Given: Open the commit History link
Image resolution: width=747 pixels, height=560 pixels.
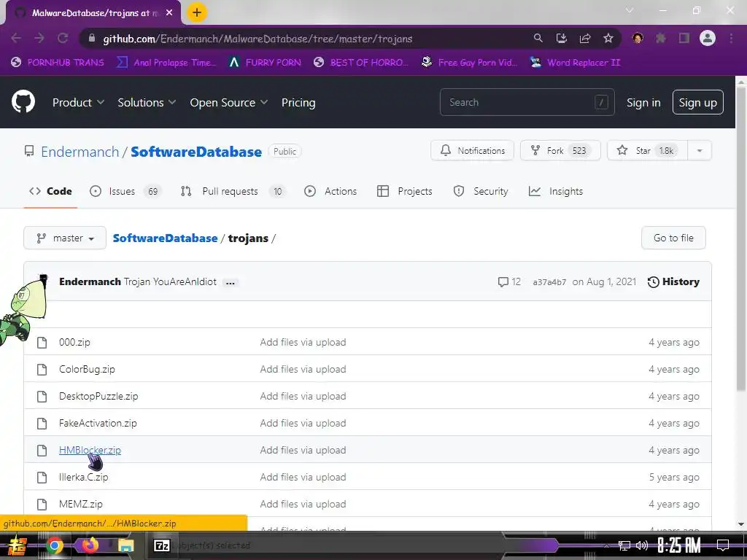Looking at the screenshot, I should [x=673, y=282].
